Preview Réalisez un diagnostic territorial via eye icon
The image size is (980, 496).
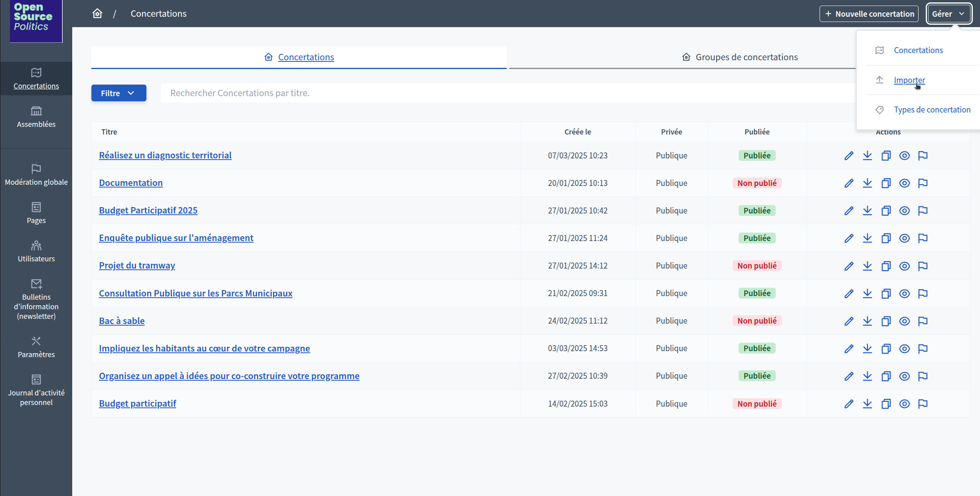click(904, 156)
